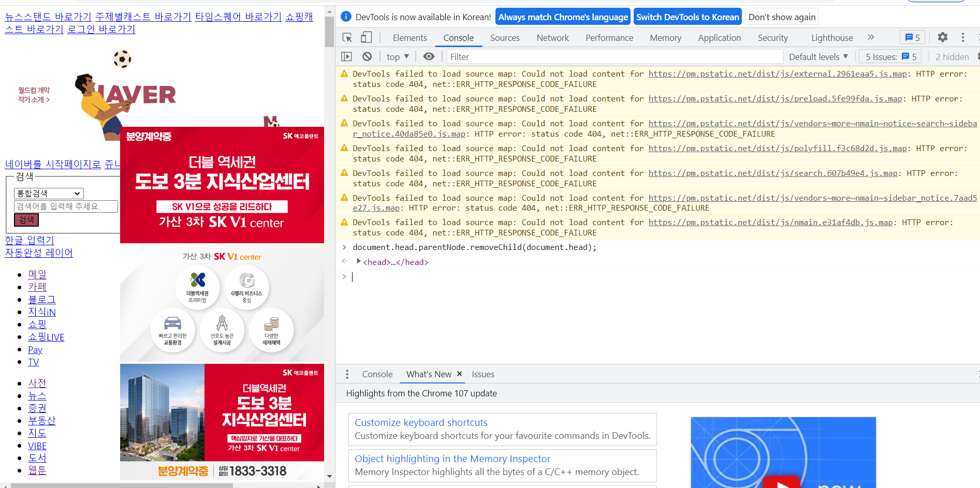
Task: Click the 월드컵 개막 작가 소개 link
Action: [x=34, y=95]
